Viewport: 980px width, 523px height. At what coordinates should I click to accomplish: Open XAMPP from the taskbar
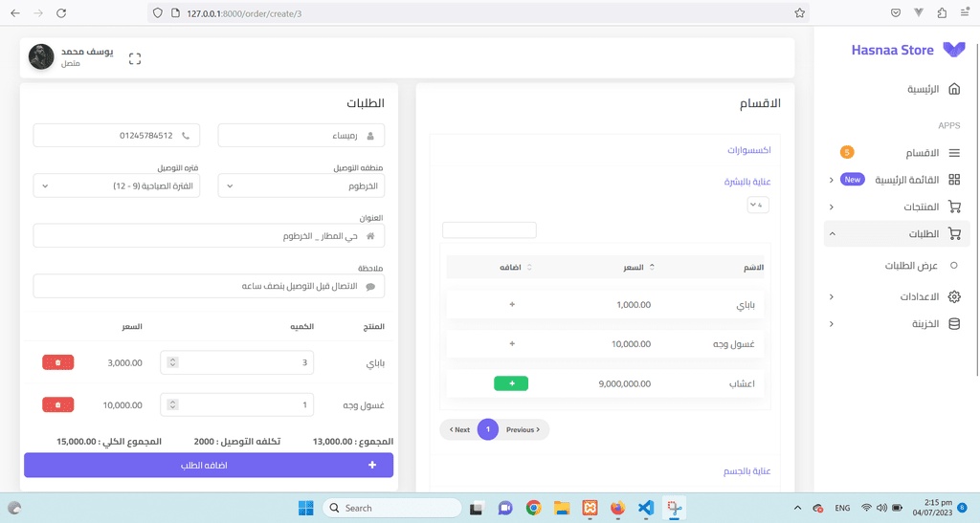click(x=590, y=508)
